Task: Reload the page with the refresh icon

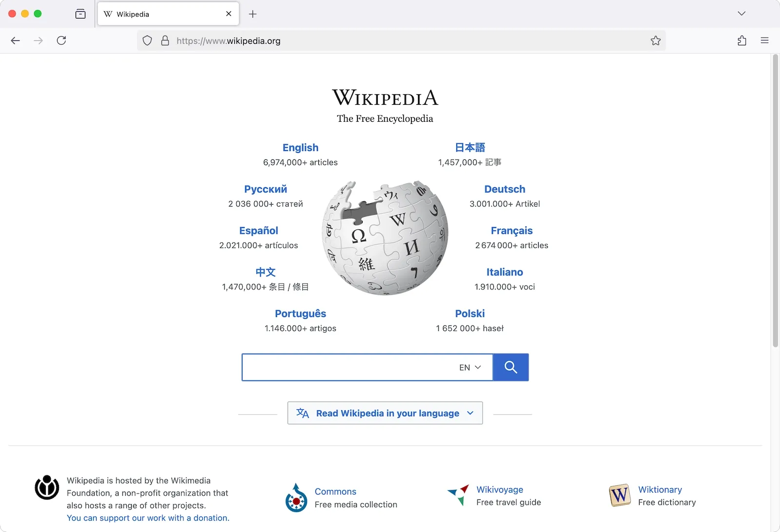Action: 61,40
